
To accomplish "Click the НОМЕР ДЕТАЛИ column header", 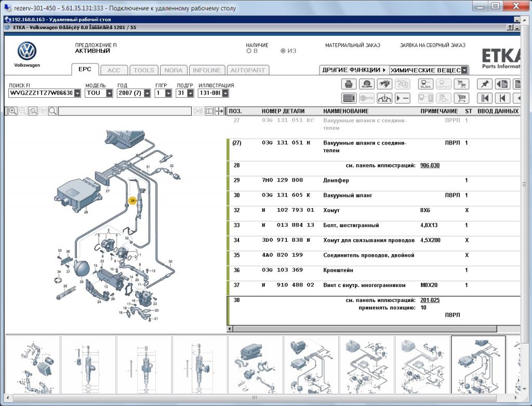I will click(x=283, y=111).
